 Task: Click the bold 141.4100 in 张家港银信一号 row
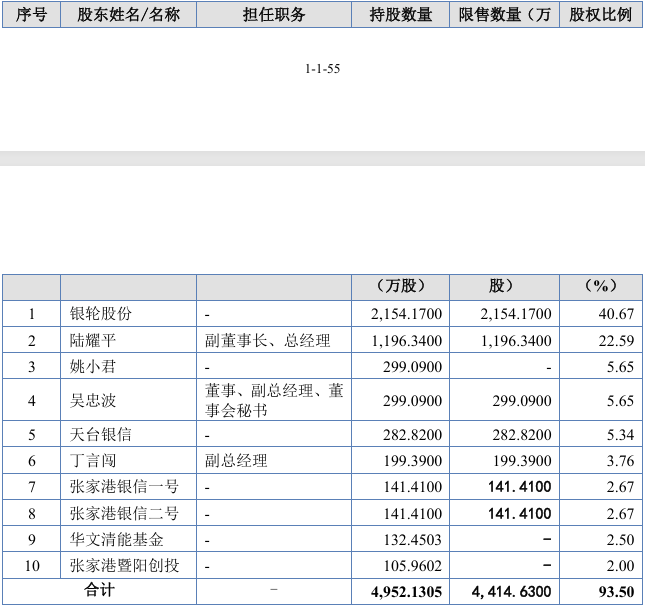520,487
